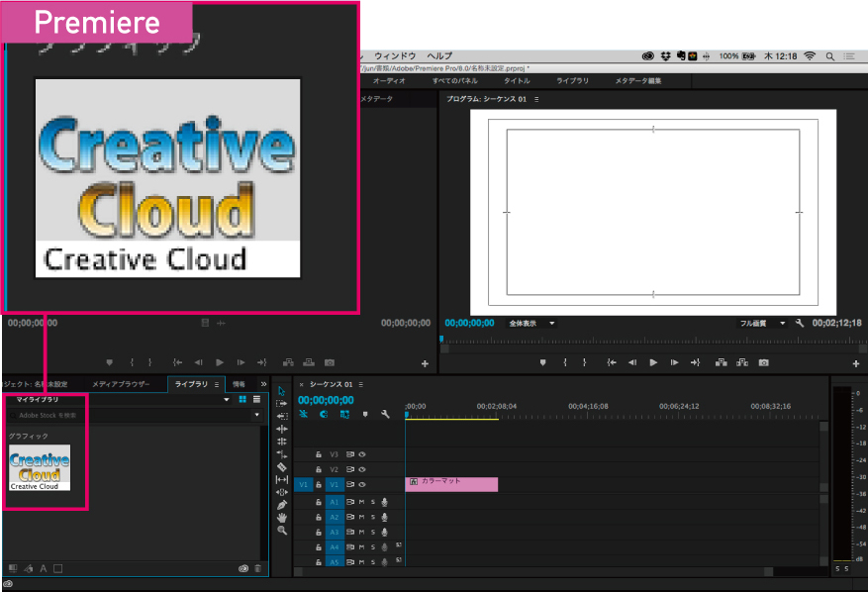Open Program monitor panel menu
The image size is (868, 592).
click(536, 99)
